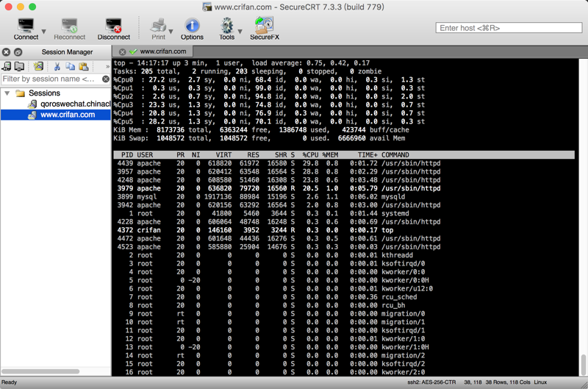This screenshot has height=389, width=588.
Task: Click the Session Manager horizontal scrollbar
Action: tap(40, 371)
